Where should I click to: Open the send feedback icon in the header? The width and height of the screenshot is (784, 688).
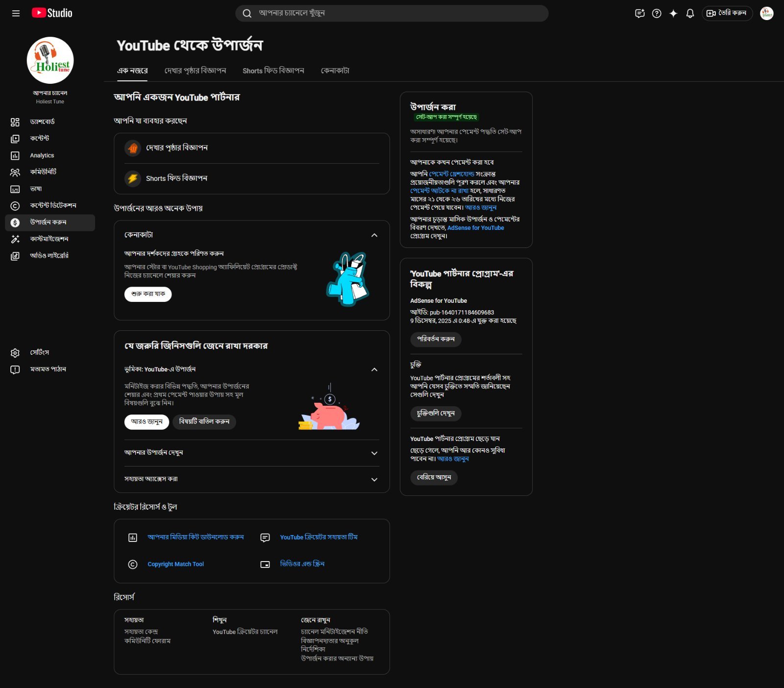click(639, 13)
